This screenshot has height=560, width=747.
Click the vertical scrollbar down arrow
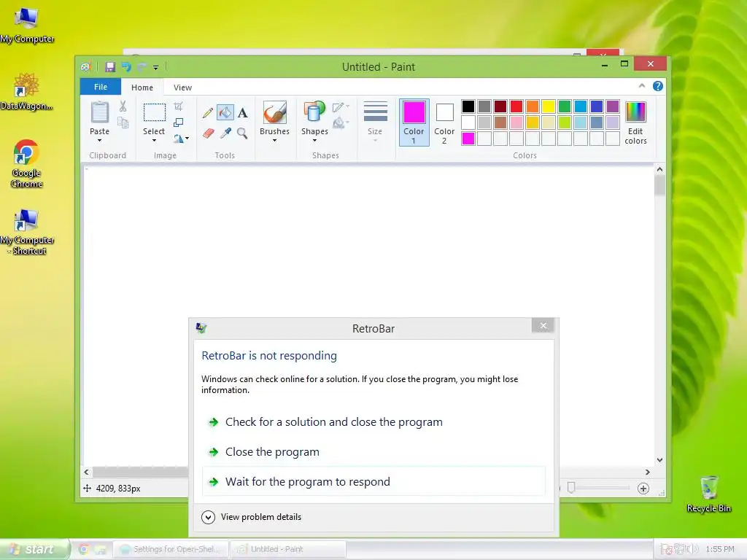(x=659, y=460)
